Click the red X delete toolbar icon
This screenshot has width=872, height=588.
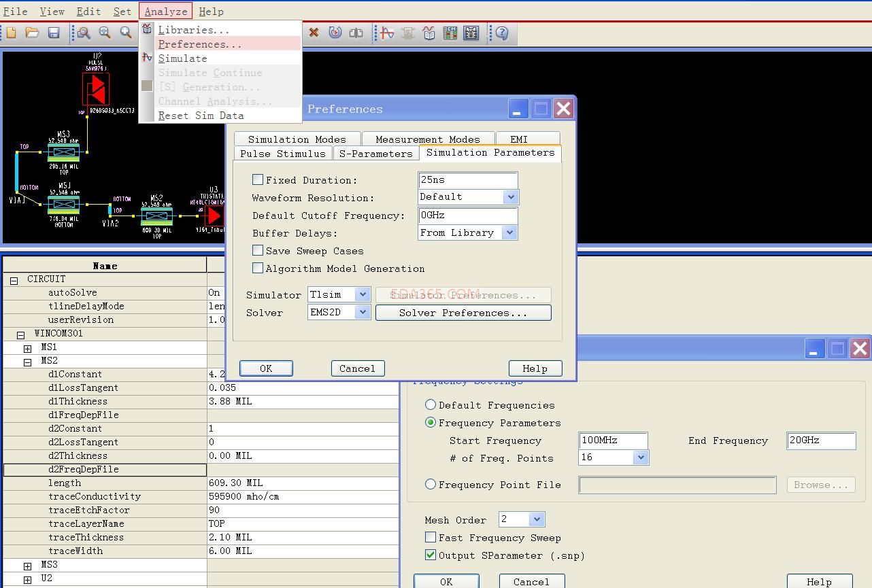pos(314,33)
